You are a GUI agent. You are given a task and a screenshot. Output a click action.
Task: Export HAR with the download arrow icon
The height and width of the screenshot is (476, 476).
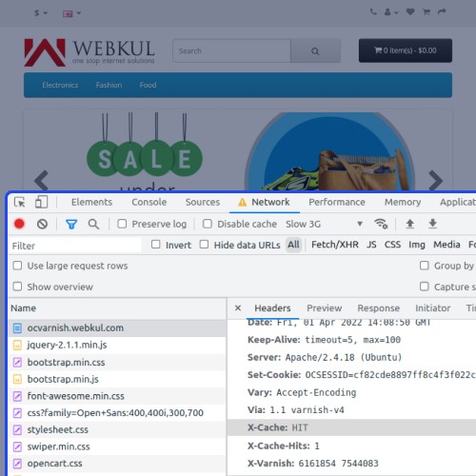[432, 224]
